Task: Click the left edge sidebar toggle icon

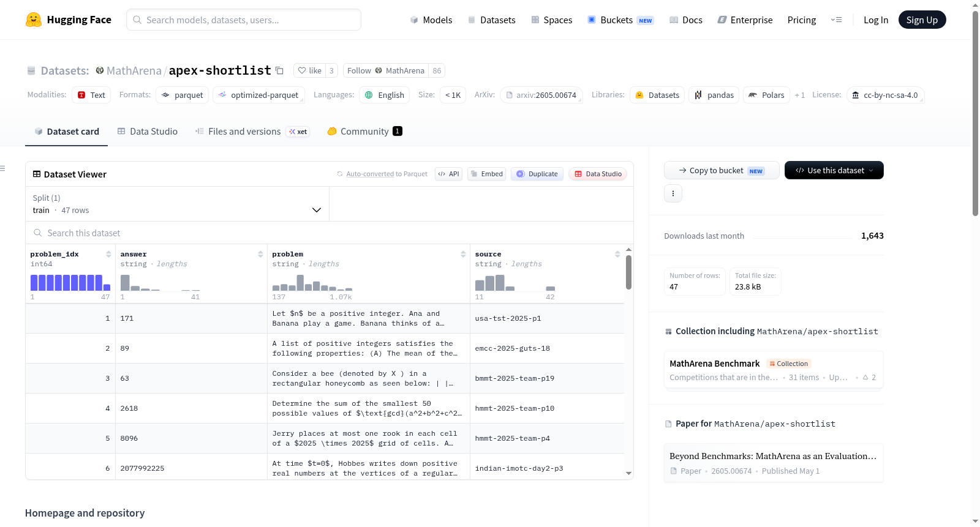Action: (x=2, y=168)
